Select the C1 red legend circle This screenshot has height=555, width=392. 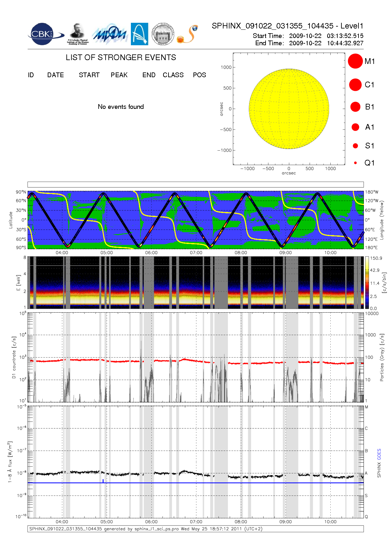point(355,85)
